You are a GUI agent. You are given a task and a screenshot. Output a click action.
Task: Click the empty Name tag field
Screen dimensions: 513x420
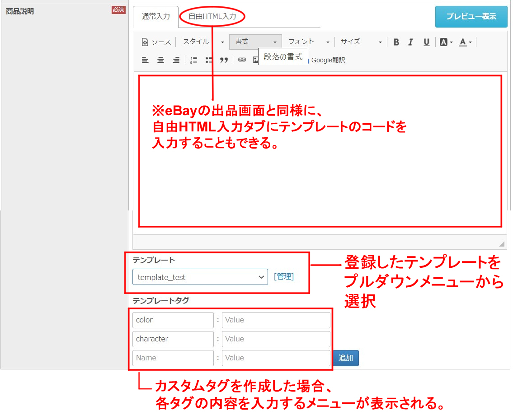[173, 358]
